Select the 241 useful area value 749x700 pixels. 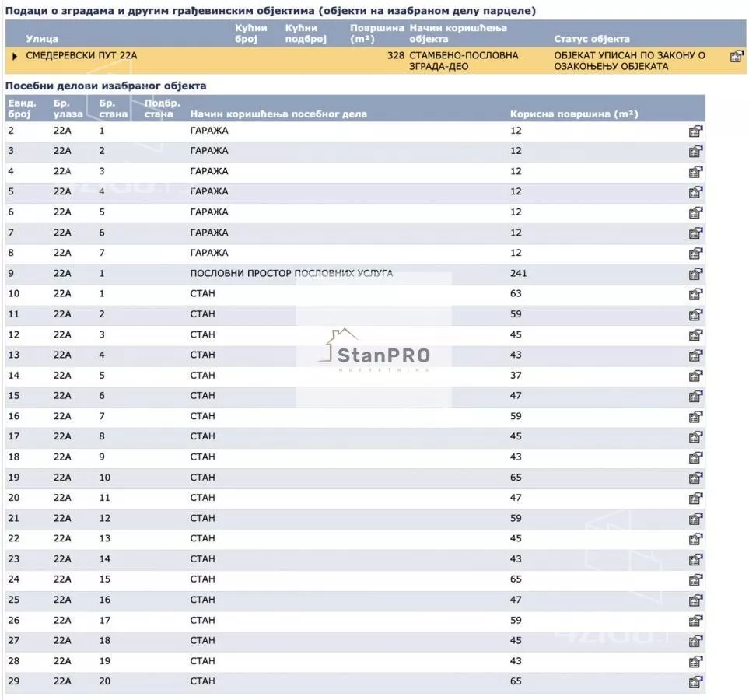click(518, 273)
